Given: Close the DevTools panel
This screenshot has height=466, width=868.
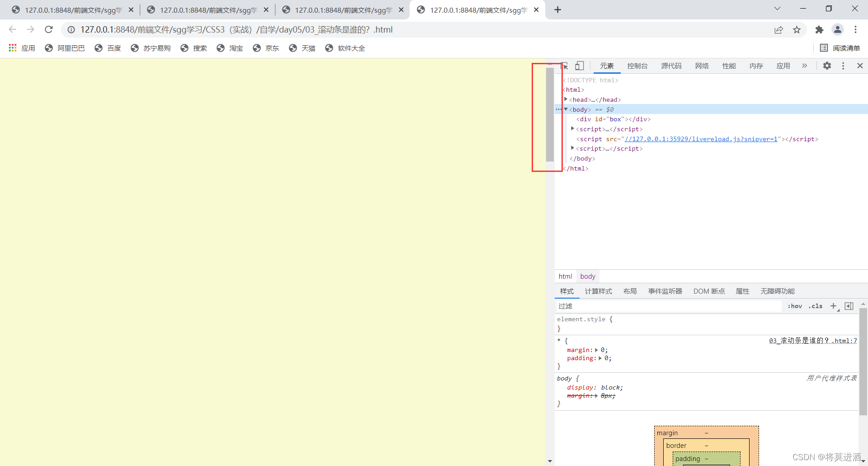Looking at the screenshot, I should [x=860, y=66].
